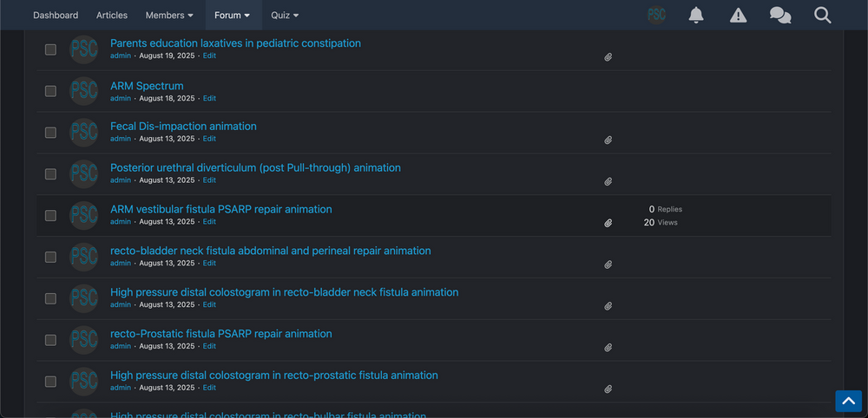The height and width of the screenshot is (418, 868).
Task: Open the conversations chat bubbles icon
Action: (x=780, y=15)
